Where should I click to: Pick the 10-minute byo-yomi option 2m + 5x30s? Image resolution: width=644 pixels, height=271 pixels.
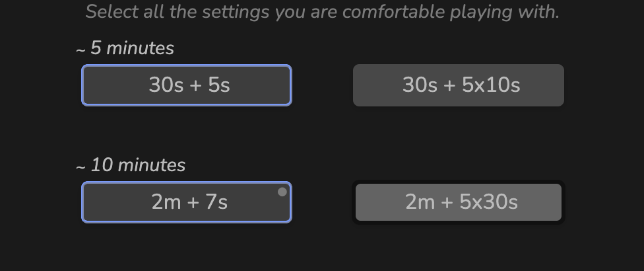coord(459,202)
